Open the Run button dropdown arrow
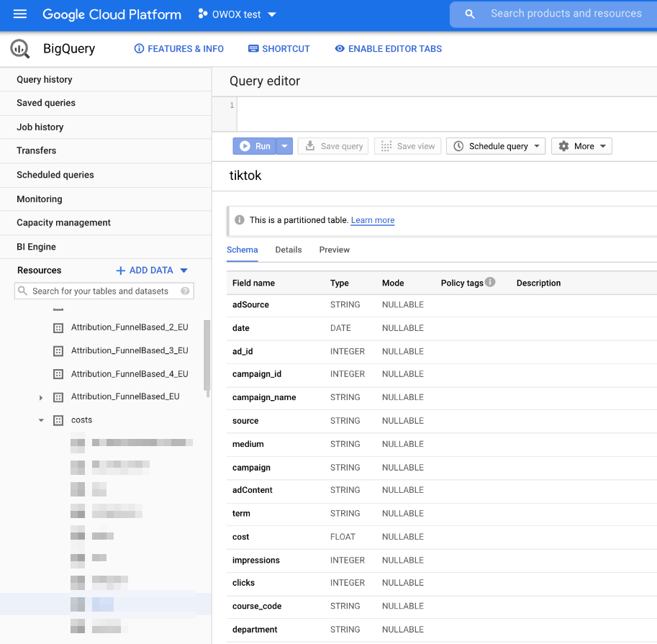 tap(285, 146)
